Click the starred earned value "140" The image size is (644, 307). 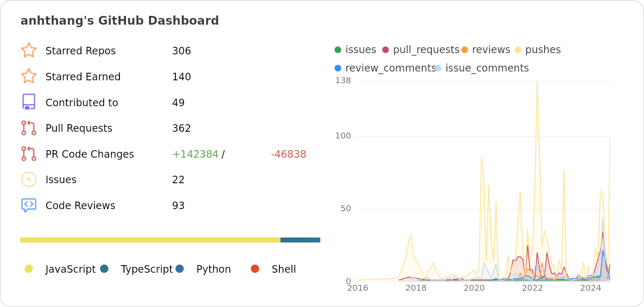point(182,77)
